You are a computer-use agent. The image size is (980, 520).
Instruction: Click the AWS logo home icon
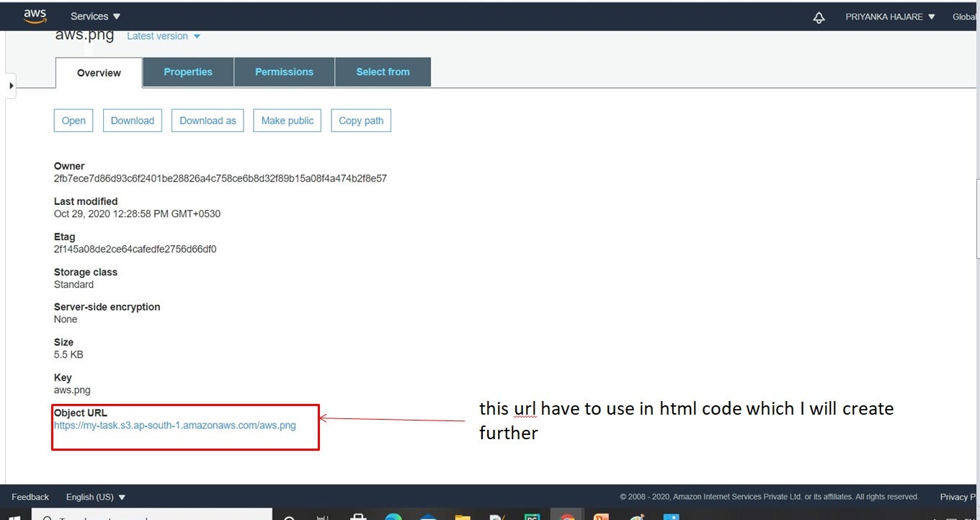35,16
